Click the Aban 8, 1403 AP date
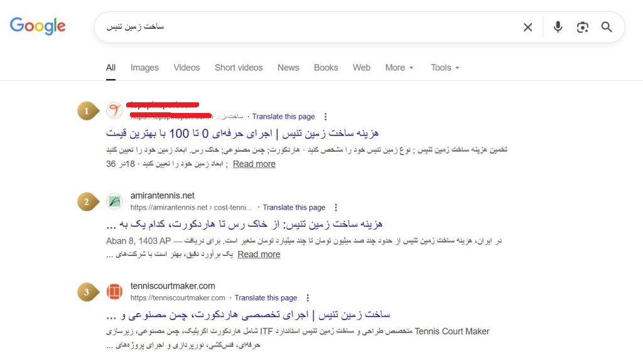The image size is (643, 364). [x=139, y=240]
